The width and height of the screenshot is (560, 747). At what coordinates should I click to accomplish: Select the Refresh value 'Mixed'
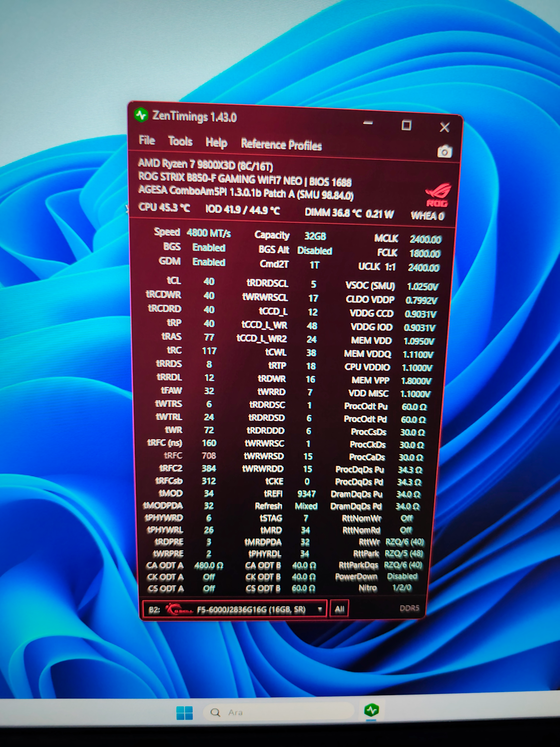306,506
